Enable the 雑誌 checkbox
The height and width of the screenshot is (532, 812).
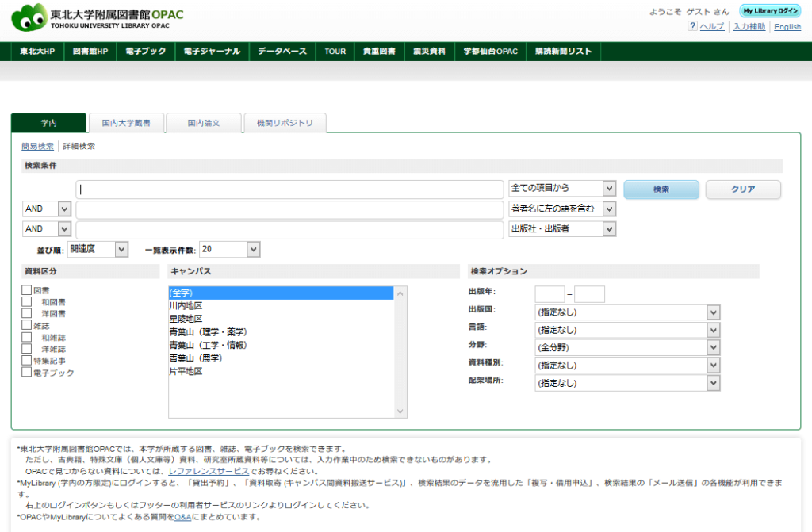[27, 325]
